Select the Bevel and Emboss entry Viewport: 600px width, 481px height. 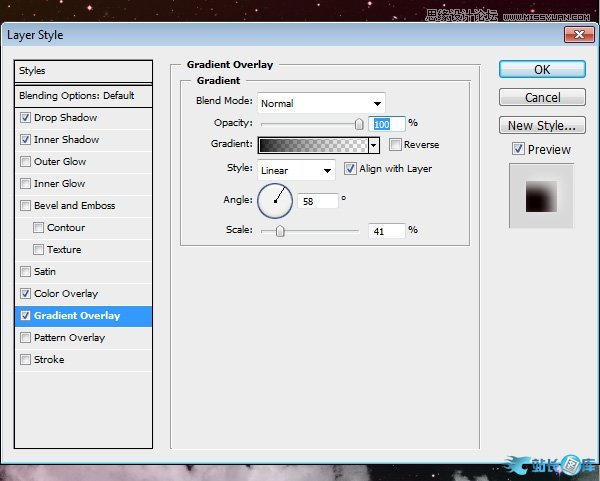(x=74, y=206)
